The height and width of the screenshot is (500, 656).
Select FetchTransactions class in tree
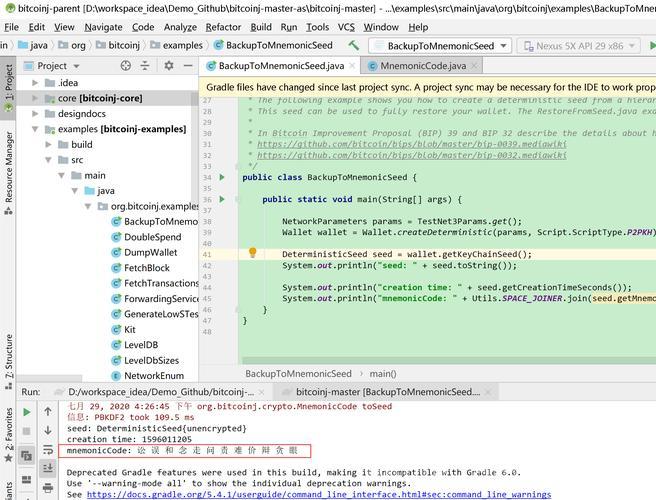tap(155, 283)
